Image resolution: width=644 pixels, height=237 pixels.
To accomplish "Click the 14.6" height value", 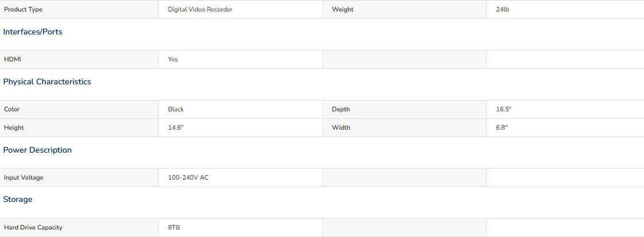I will (x=175, y=128).
